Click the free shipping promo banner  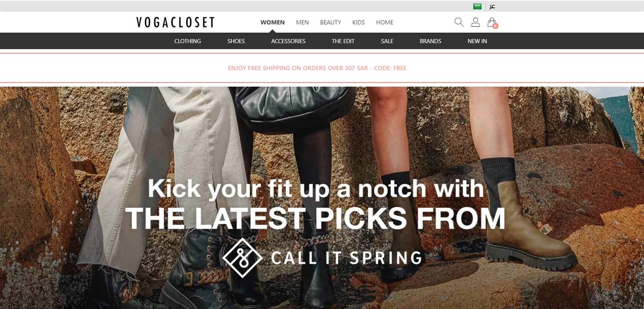pyautogui.click(x=317, y=68)
